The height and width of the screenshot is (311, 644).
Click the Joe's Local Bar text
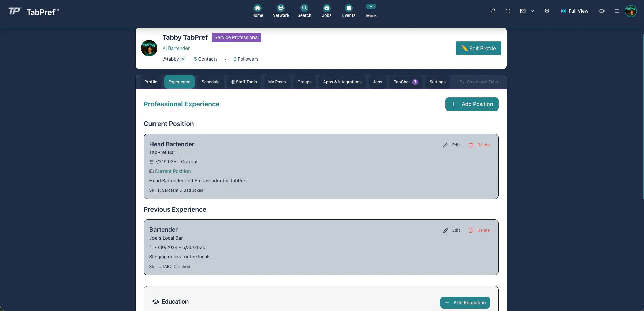[166, 238]
